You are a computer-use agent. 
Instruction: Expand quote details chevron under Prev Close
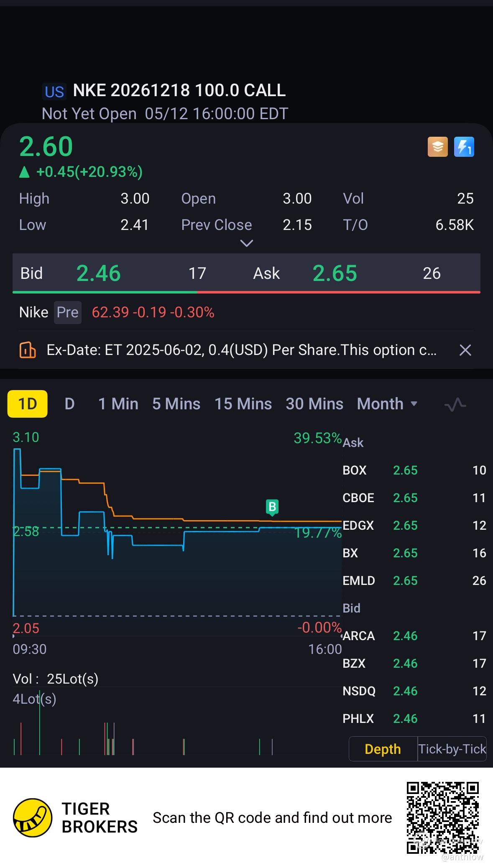[x=247, y=243]
